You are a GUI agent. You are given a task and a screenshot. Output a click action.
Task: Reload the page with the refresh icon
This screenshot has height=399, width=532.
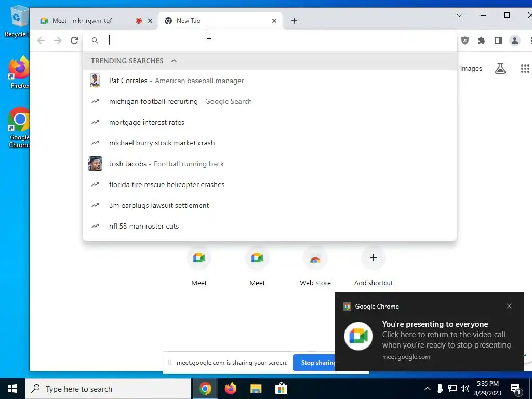tap(74, 41)
